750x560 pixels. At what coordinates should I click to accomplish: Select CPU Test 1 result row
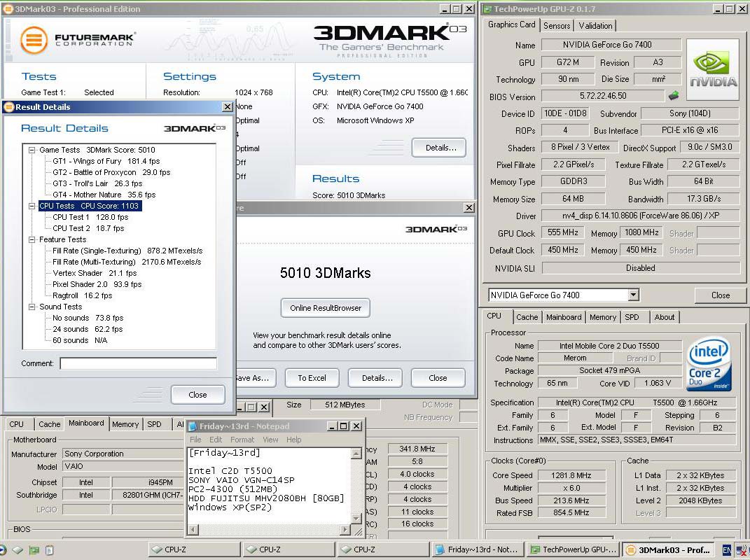(x=90, y=217)
